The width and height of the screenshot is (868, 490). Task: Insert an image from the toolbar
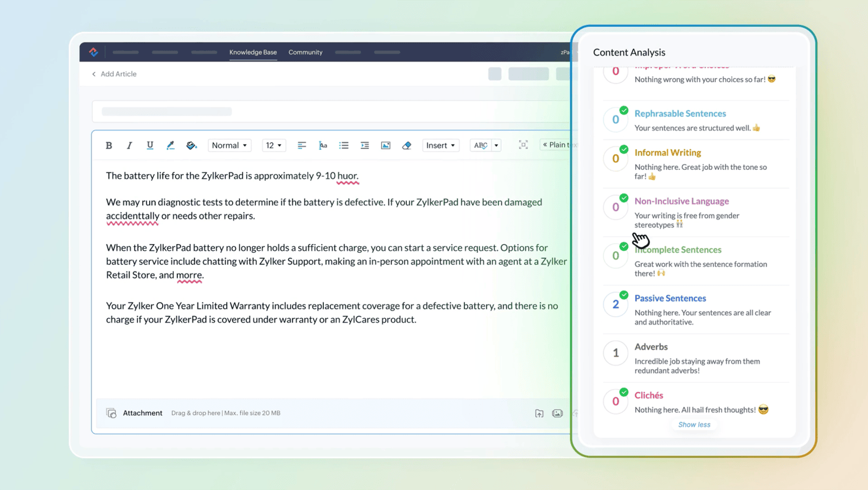(386, 145)
